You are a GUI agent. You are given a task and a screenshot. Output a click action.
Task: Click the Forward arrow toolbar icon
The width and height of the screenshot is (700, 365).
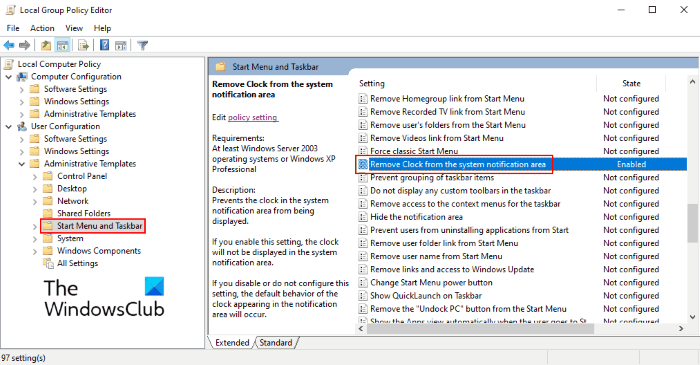click(x=25, y=45)
